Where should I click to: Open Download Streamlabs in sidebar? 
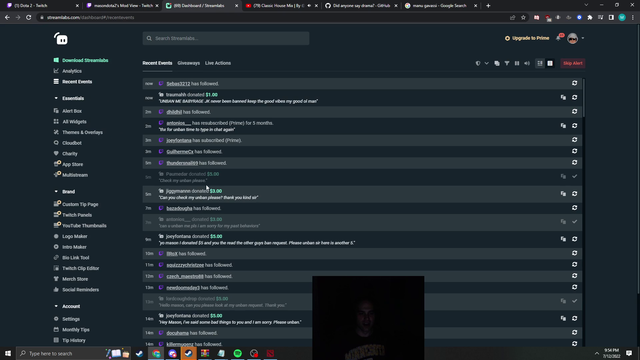pyautogui.click(x=85, y=60)
